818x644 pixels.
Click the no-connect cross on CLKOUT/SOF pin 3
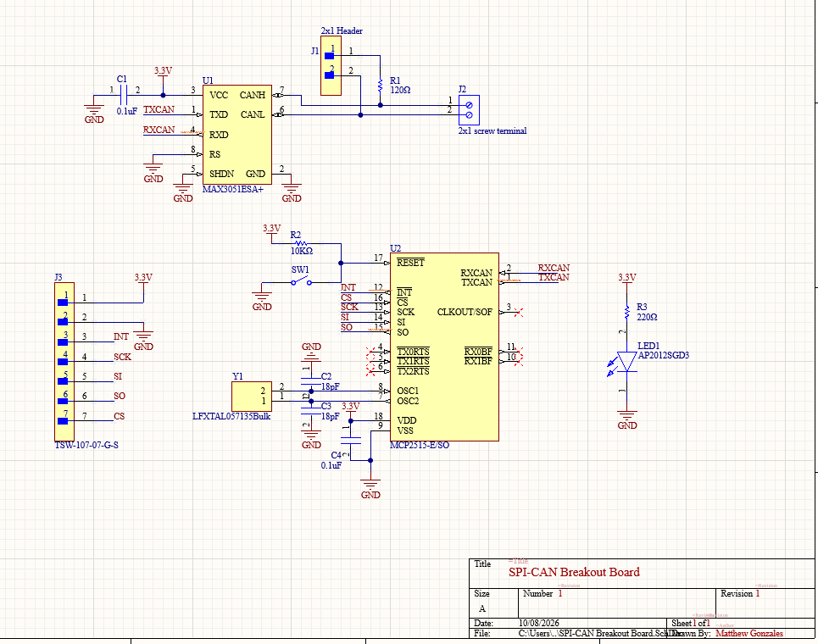pyautogui.click(x=518, y=313)
